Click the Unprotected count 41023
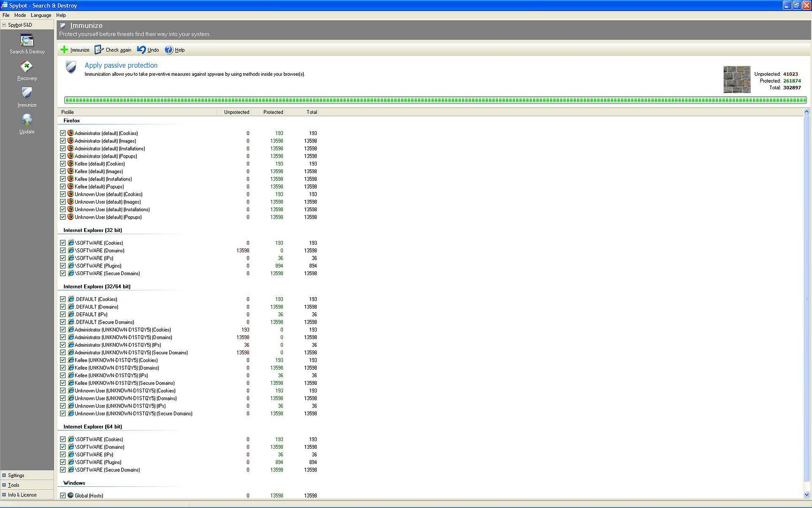Screen dimensions: 812x508 790,74
